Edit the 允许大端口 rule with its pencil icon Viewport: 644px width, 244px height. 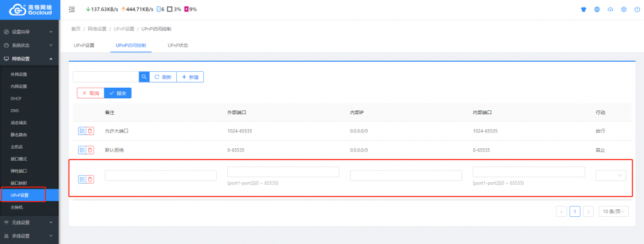[x=82, y=131]
